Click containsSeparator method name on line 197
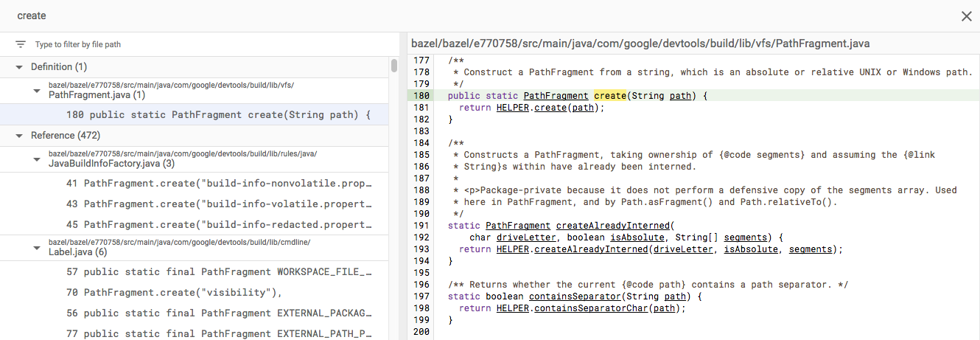 click(574, 296)
